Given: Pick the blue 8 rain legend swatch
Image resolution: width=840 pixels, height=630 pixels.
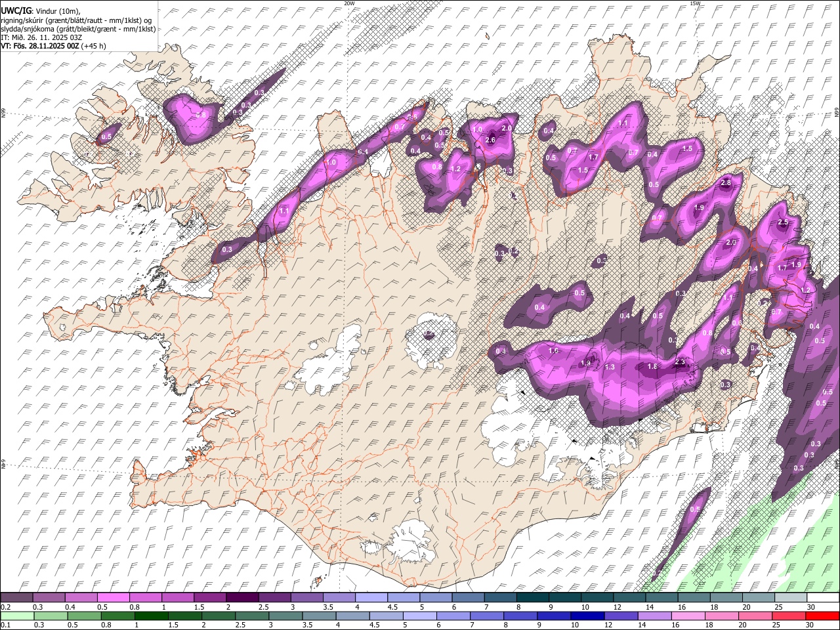Looking at the screenshot, I should point(520,616).
